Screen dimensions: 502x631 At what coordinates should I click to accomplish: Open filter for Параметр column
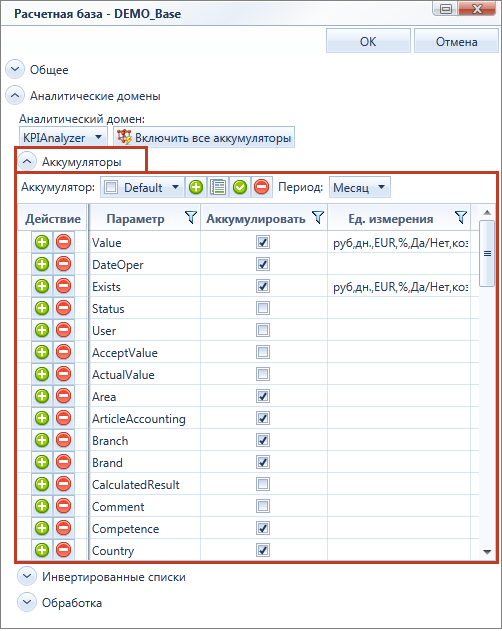[x=190, y=218]
